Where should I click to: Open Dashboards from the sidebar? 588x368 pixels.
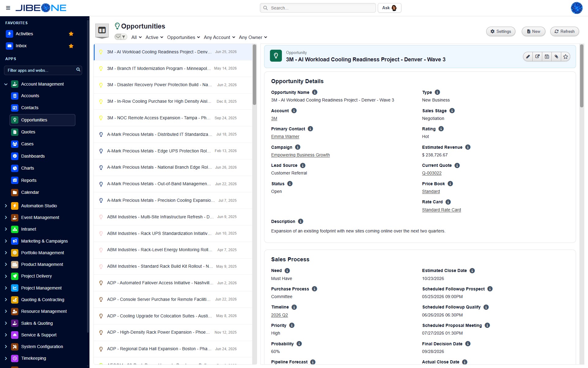tap(33, 156)
